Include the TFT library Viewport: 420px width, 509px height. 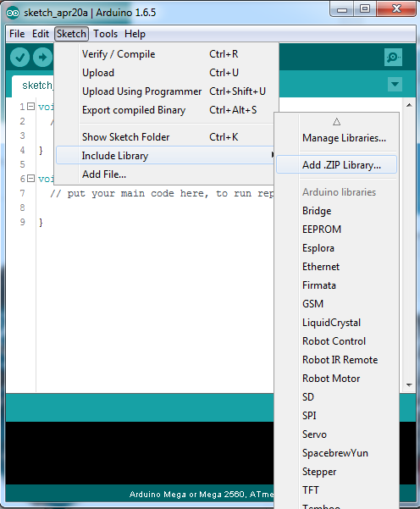[336, 490]
